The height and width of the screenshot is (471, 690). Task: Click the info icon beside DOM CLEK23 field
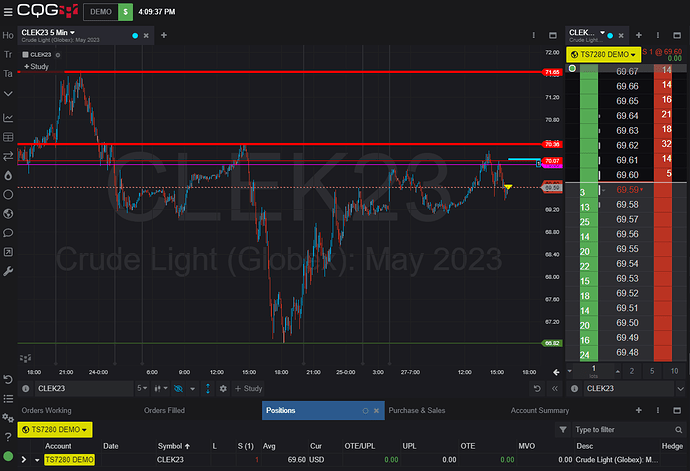[574, 389]
